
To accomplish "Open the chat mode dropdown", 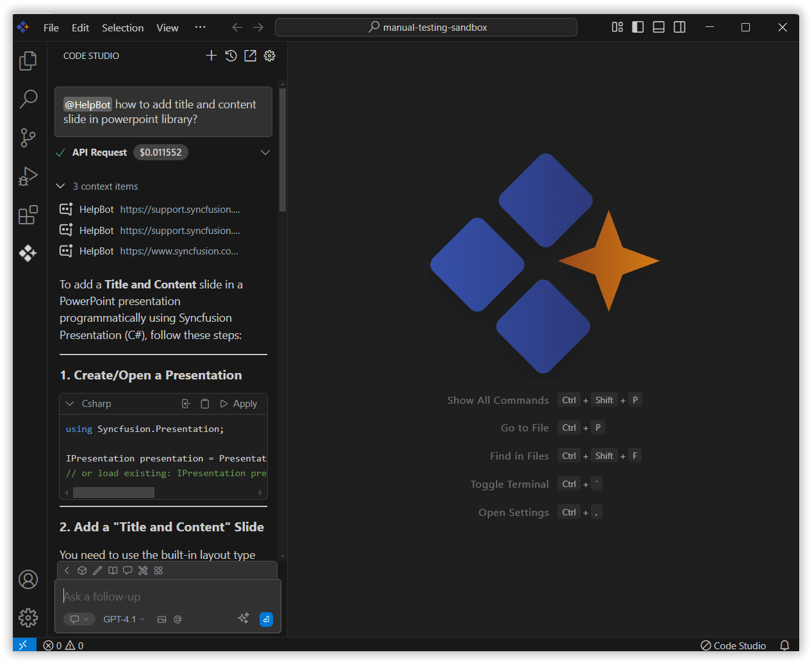I will [x=79, y=619].
